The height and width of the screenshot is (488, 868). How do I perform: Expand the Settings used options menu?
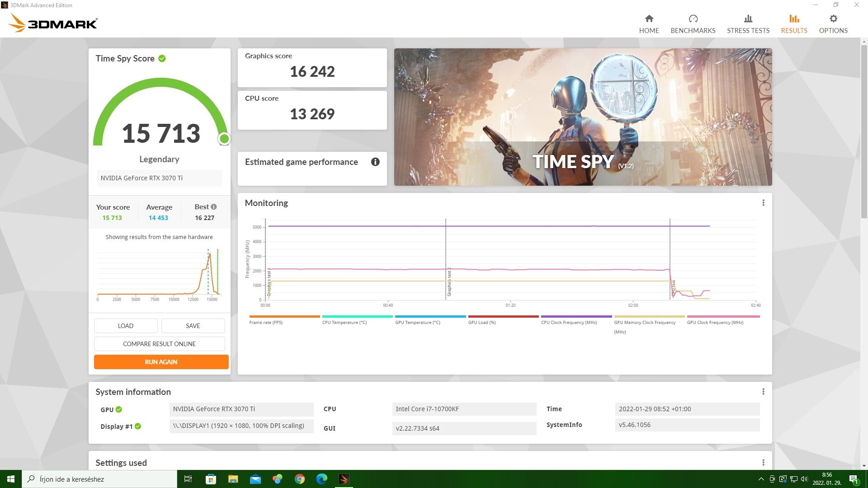(763, 462)
